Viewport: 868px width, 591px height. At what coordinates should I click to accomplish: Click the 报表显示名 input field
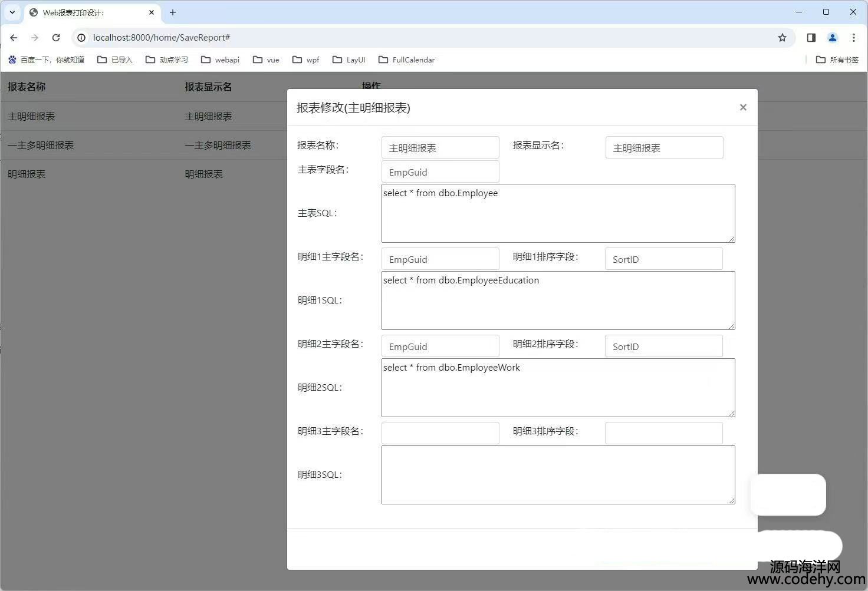click(664, 148)
